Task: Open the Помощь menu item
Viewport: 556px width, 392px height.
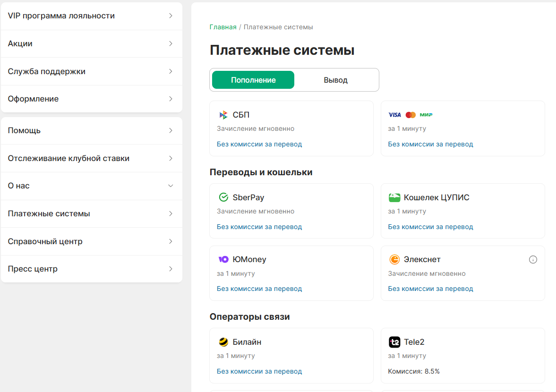Action: click(92, 130)
